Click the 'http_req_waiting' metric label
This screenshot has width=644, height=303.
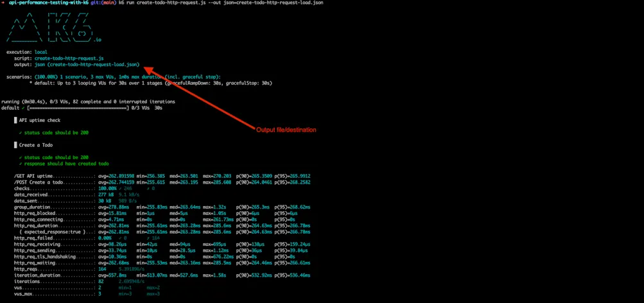click(35, 263)
